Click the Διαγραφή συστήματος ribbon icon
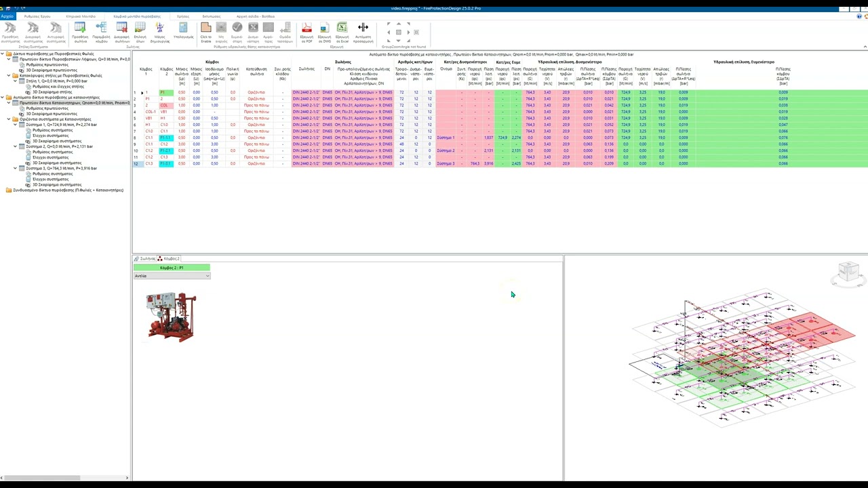Screen dimensions: 868x488 (x=33, y=32)
